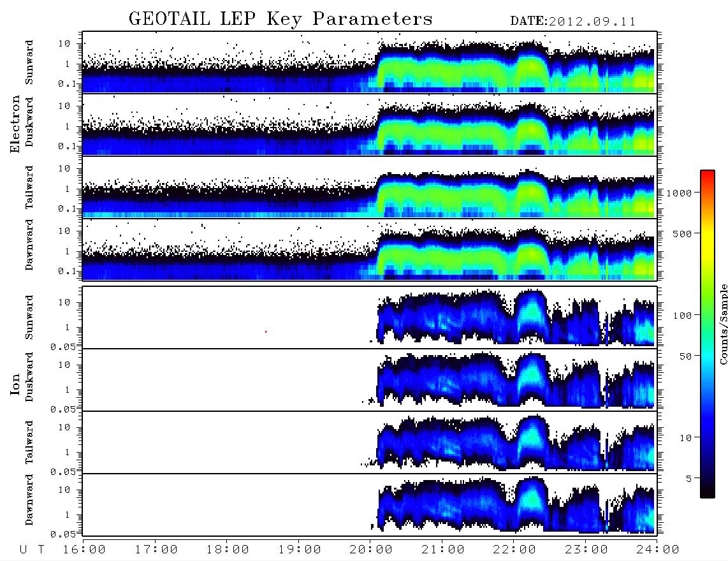Viewport: 728px width, 561px height.
Task: Click the '16:00' time axis tick label
Action: click(x=85, y=550)
